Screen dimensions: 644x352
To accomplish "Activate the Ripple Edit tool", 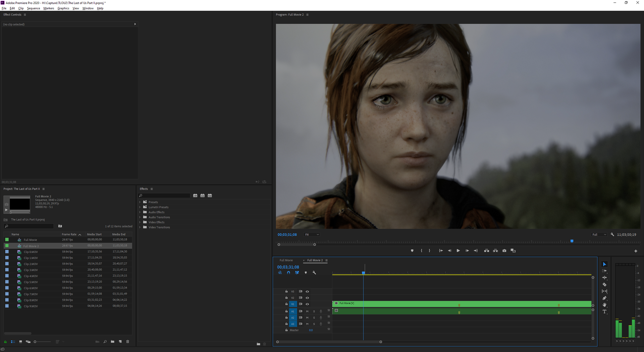I will tap(604, 278).
